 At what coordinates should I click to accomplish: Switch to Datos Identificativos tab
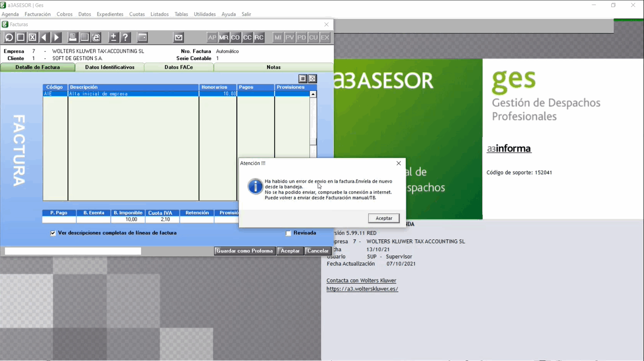110,67
